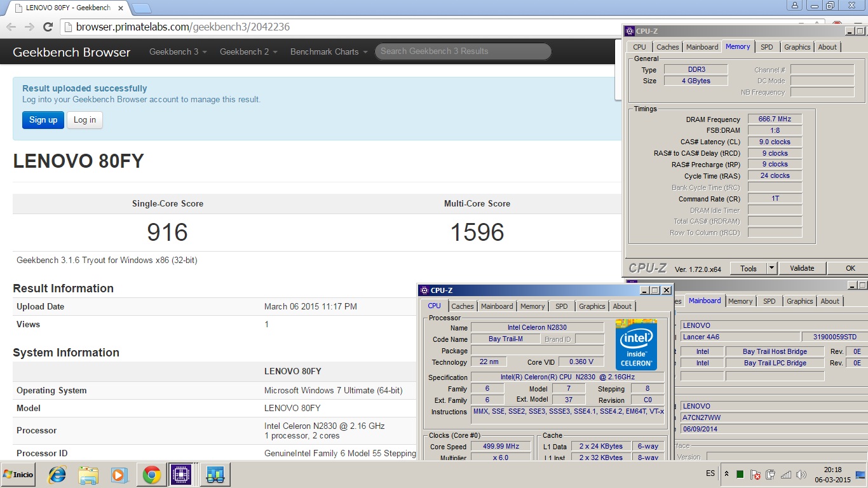Select About tab in front CPU-Z window
This screenshot has width=868, height=488.
pos(622,306)
